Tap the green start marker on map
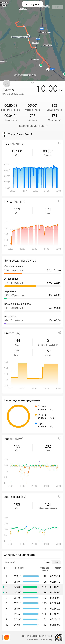The width and height of the screenshot is (65, 644). point(41,65)
